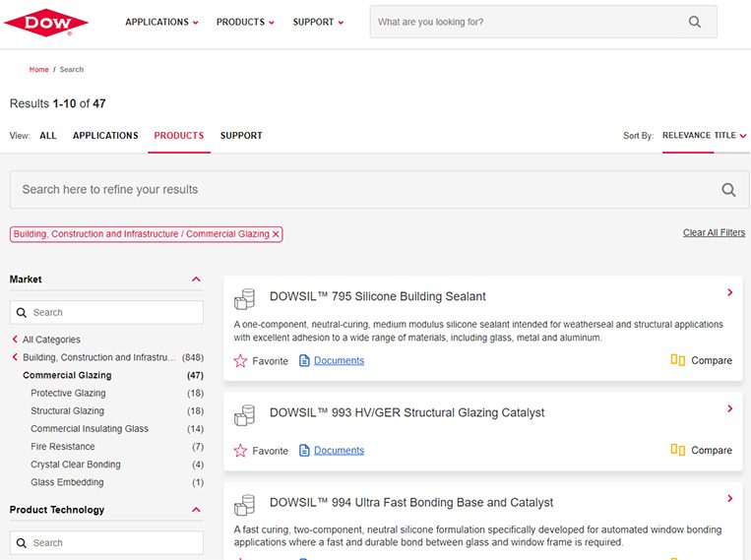Toggle Compare for DOWSIL 993 HV/GER Catalyst
This screenshot has height=560, width=751.
click(x=678, y=451)
